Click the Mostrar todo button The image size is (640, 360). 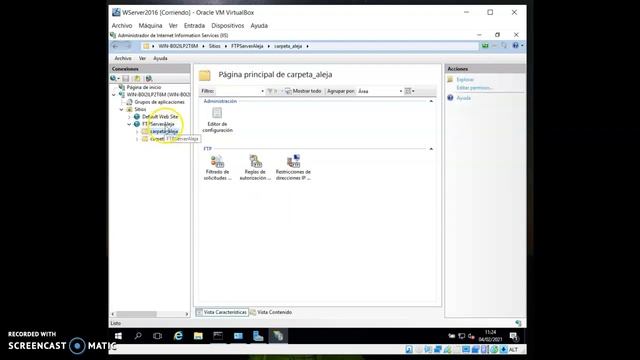pyautogui.click(x=303, y=91)
